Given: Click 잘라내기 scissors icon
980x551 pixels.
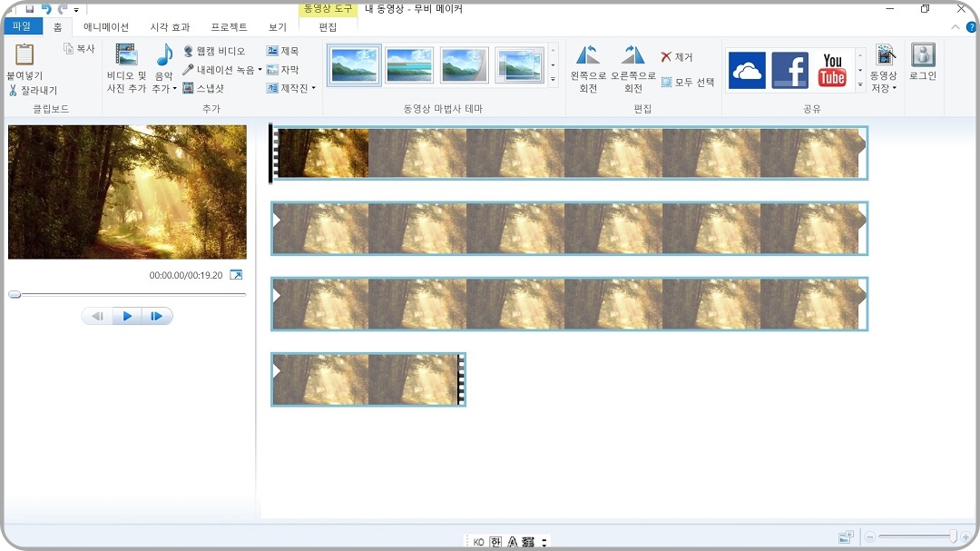Looking at the screenshot, I should tap(13, 90).
